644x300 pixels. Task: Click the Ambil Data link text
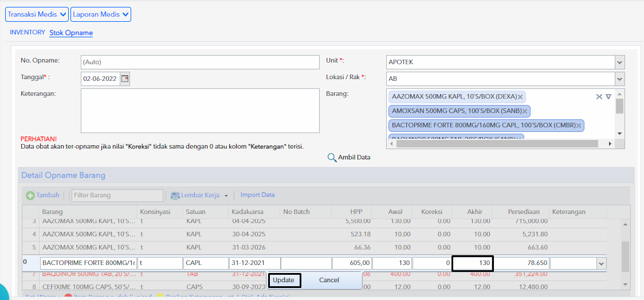coord(355,157)
